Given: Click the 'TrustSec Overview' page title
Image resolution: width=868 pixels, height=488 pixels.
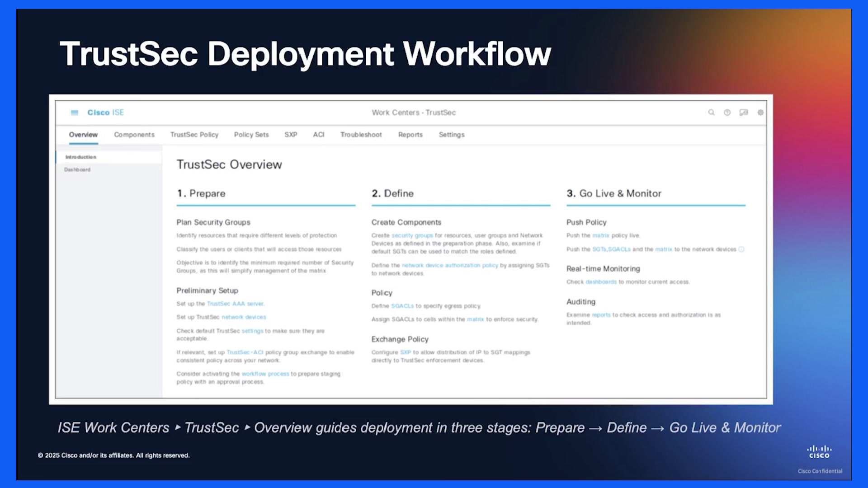Looking at the screenshot, I should point(229,164).
